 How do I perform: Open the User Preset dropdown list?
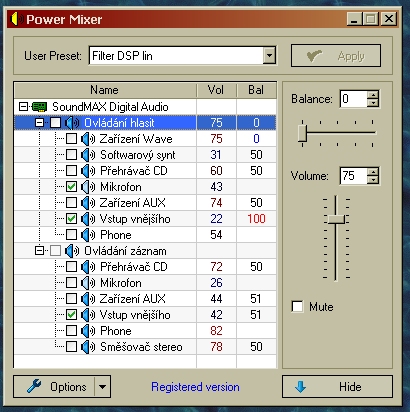[269, 55]
